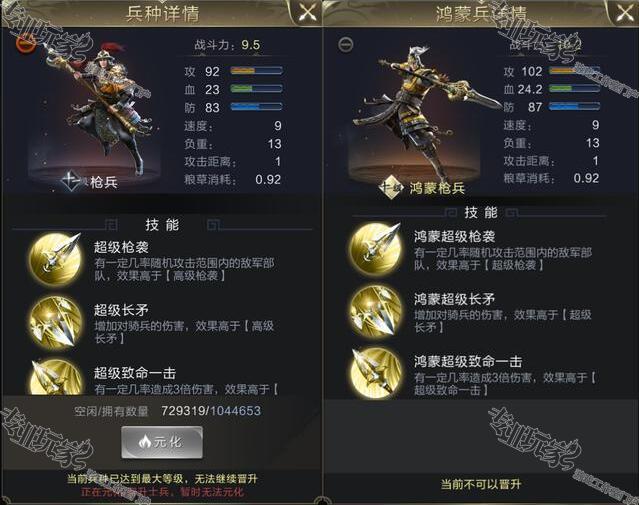This screenshot has width=639, height=505.
Task: Click the 防 87 defense bar
Action: point(574,107)
